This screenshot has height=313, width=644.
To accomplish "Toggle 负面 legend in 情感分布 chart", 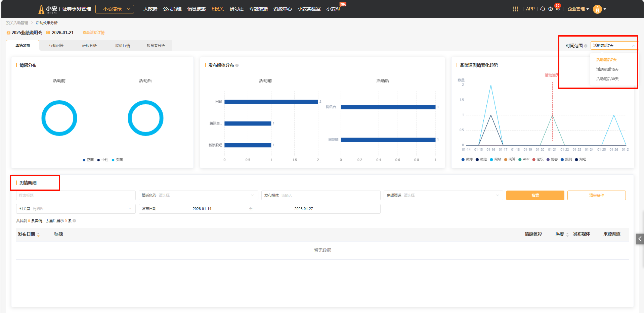I will 117,160.
